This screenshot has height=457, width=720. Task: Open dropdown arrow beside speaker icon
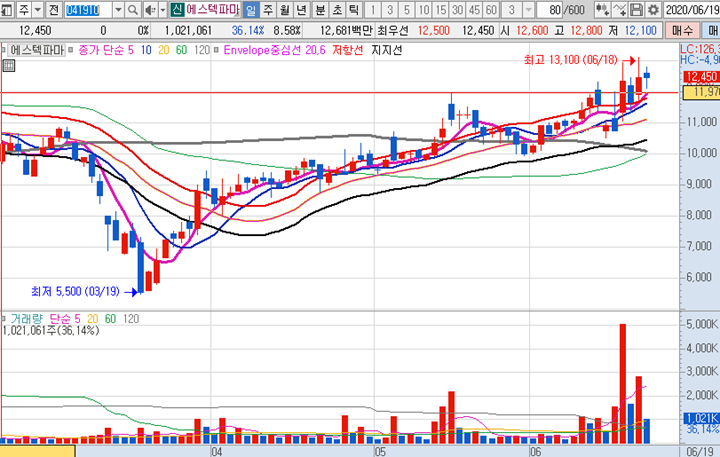[x=163, y=9]
